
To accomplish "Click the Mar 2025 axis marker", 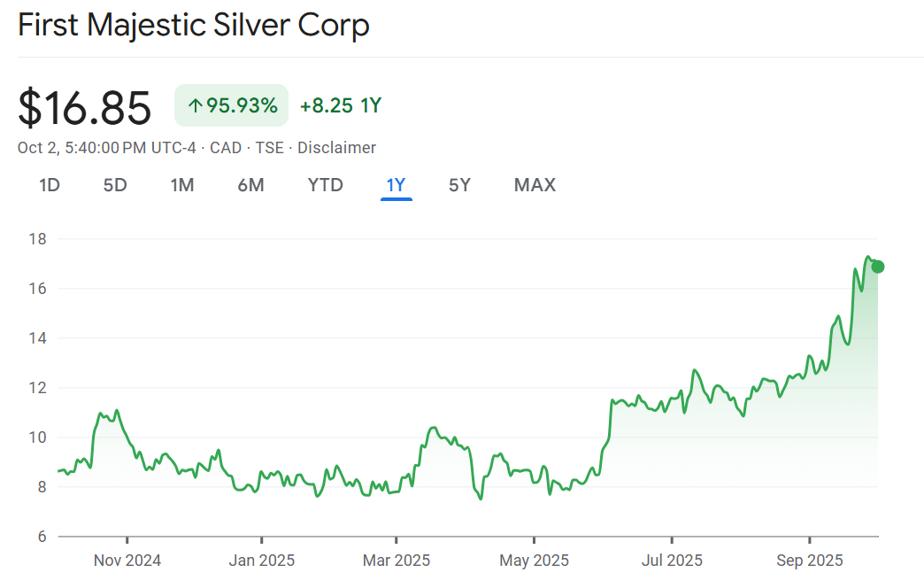I will [x=397, y=561].
